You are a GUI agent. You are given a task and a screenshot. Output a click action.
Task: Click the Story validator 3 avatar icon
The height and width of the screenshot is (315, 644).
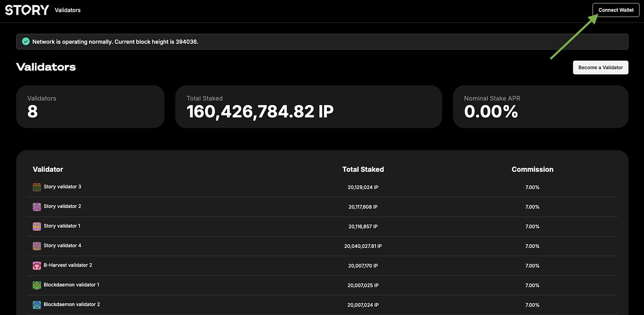[x=36, y=187]
